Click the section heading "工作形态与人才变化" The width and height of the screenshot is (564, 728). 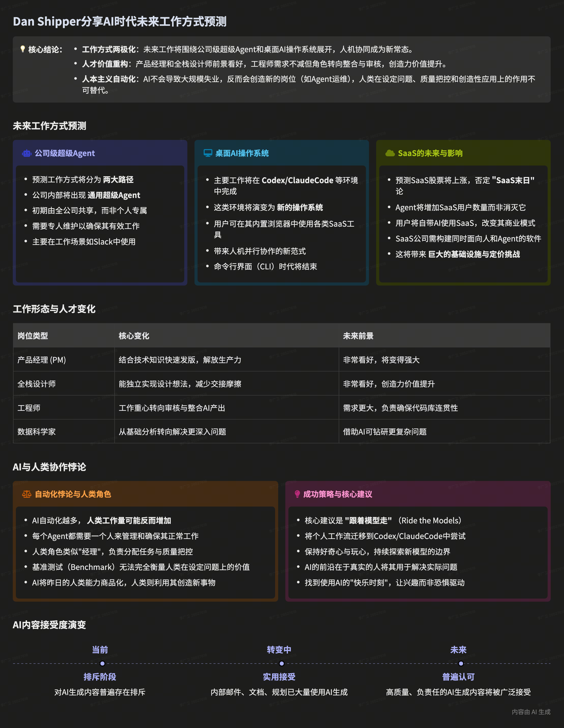(54, 309)
